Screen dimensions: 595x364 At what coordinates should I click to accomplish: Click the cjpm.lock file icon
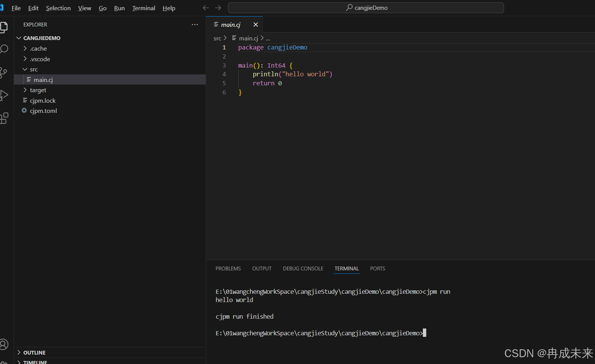(25, 100)
